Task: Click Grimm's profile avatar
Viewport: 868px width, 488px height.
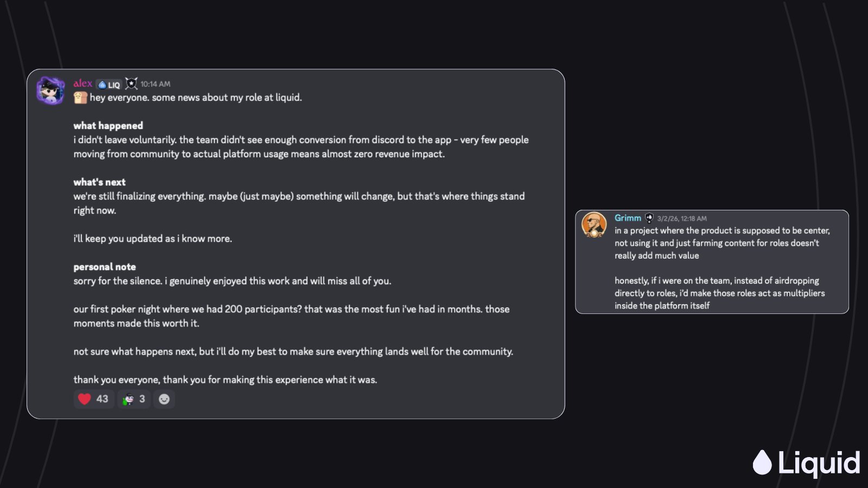Action: (x=594, y=224)
